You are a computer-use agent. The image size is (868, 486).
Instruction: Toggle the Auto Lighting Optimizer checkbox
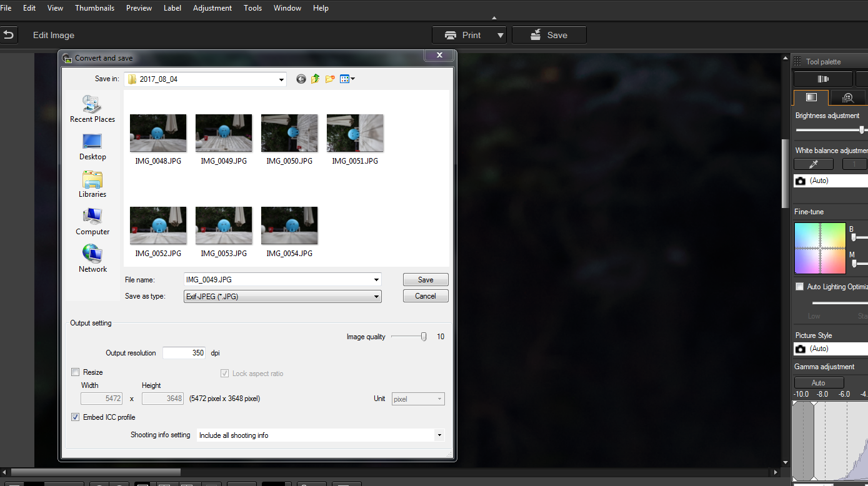pos(799,287)
